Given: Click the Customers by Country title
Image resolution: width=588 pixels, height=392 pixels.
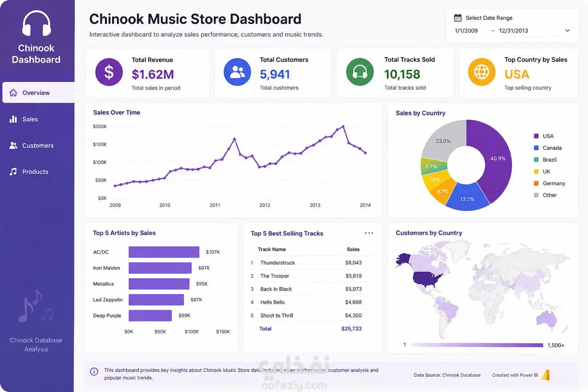Looking at the screenshot, I should pos(429,233).
